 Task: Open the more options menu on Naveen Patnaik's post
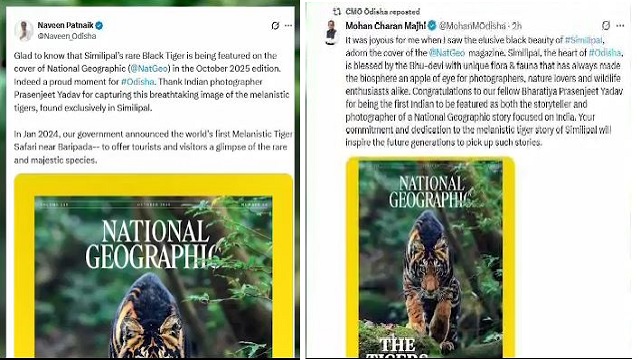click(x=288, y=25)
